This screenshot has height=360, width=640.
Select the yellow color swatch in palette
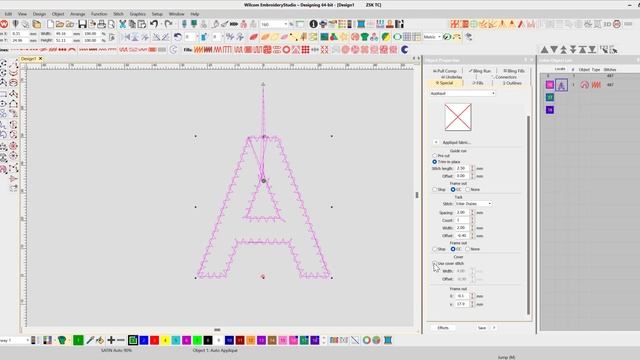pyautogui.click(x=165, y=340)
